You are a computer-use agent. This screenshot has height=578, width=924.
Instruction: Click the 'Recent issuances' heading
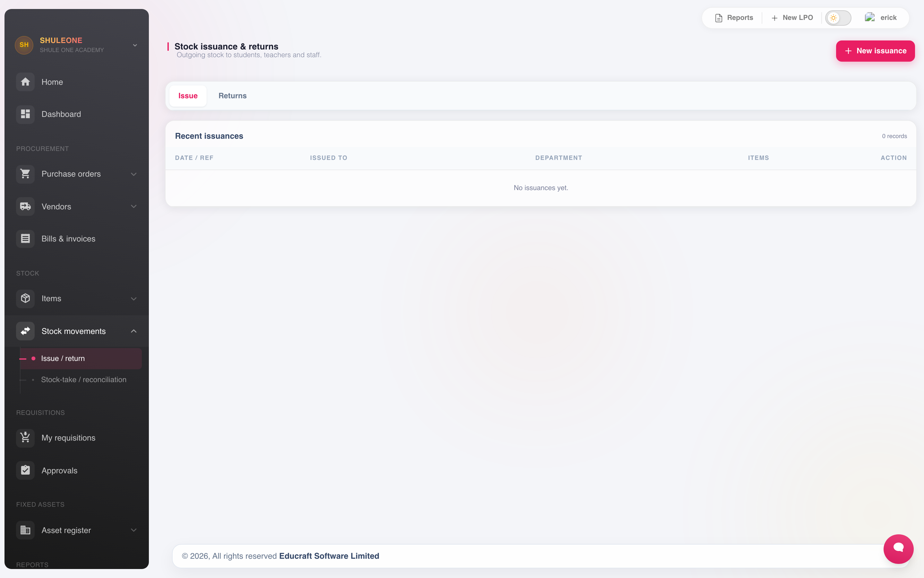[x=209, y=136]
